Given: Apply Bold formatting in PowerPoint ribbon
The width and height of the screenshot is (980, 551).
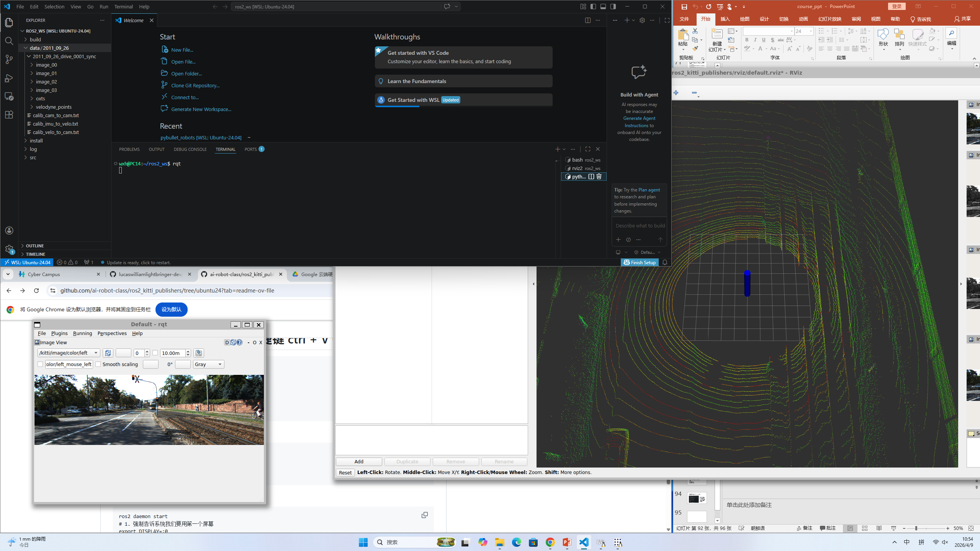Looking at the screenshot, I should coord(747,40).
